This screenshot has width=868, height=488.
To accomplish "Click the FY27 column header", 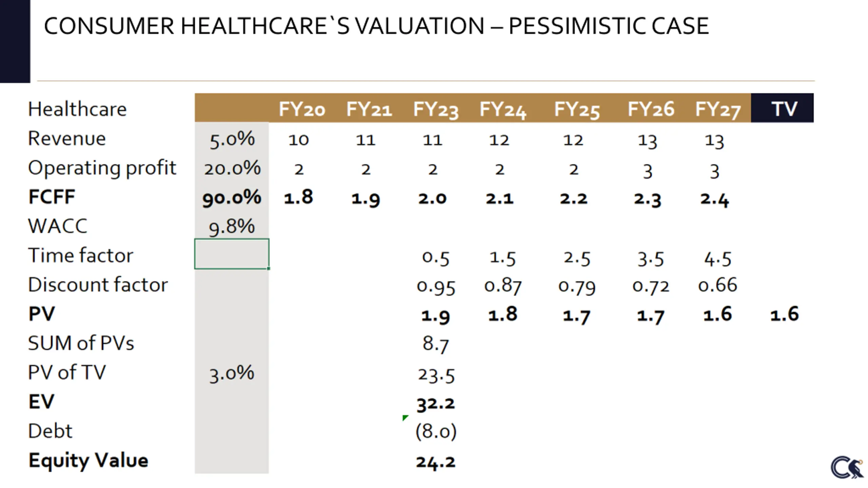I will click(x=718, y=109).
